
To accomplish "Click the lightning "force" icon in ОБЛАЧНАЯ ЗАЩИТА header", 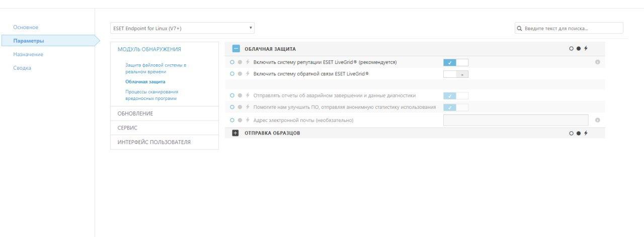I will [586, 49].
